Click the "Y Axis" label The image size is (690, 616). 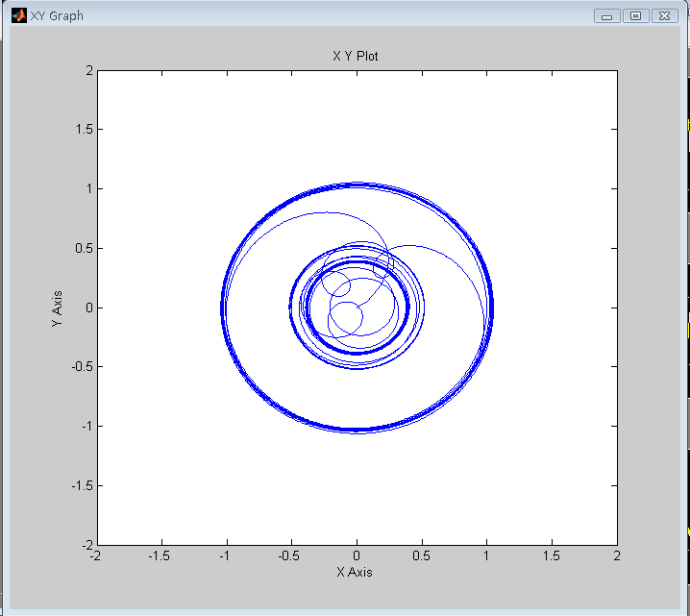pyautogui.click(x=58, y=308)
